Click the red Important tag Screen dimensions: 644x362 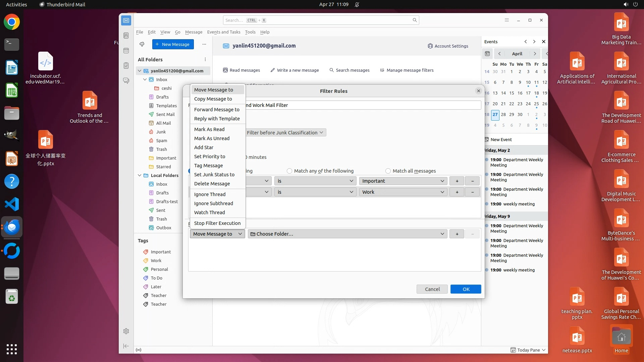pos(161,252)
